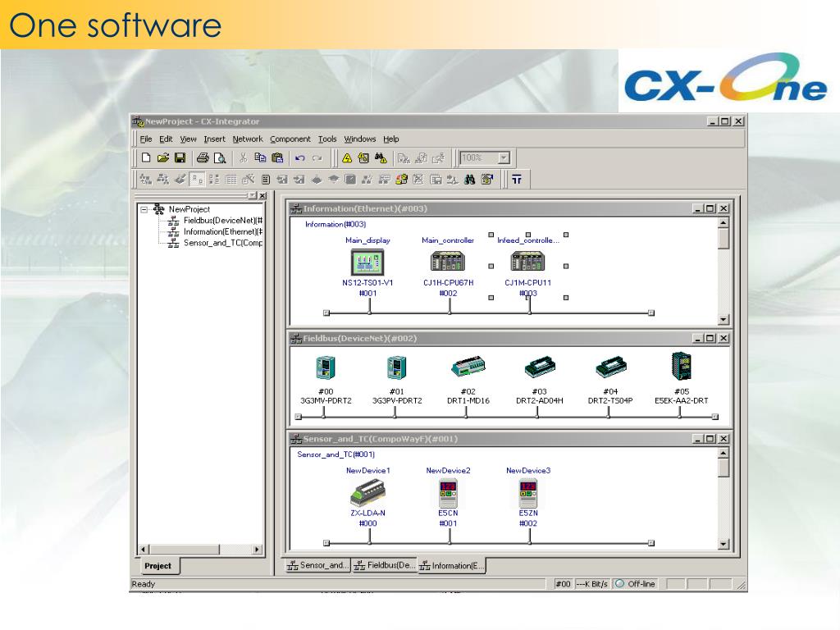The width and height of the screenshot is (840, 630).
Task: Click scroll-right arrow in project pane
Action: [257, 549]
